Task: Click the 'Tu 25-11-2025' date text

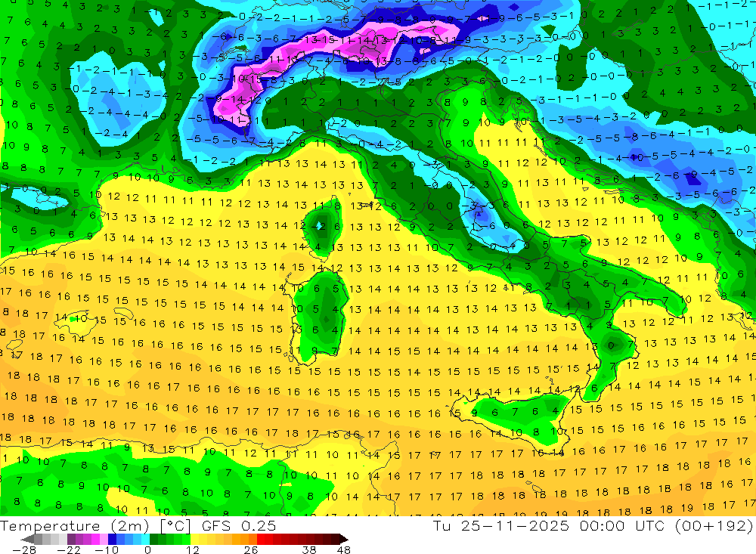Action: (501, 526)
